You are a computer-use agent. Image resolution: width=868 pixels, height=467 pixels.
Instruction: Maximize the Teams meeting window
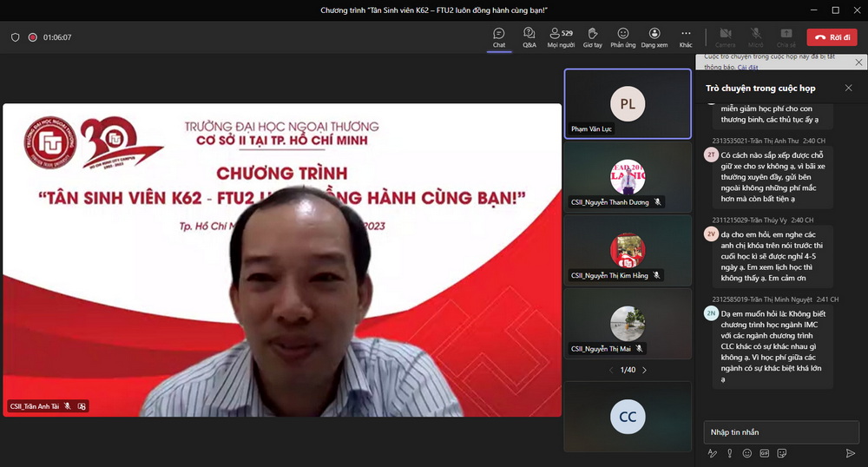tap(835, 10)
